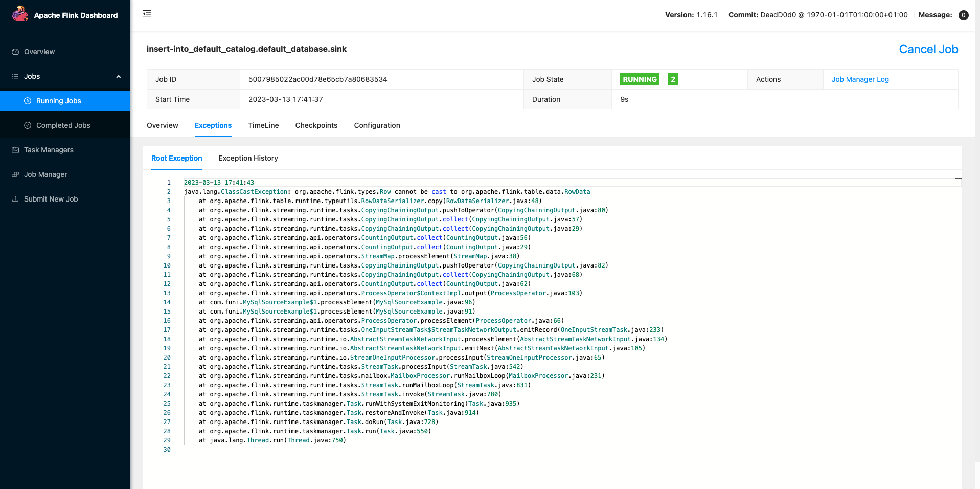The width and height of the screenshot is (980, 489).
Task: Click the Jobs list icon in sidebar
Action: pos(15,76)
